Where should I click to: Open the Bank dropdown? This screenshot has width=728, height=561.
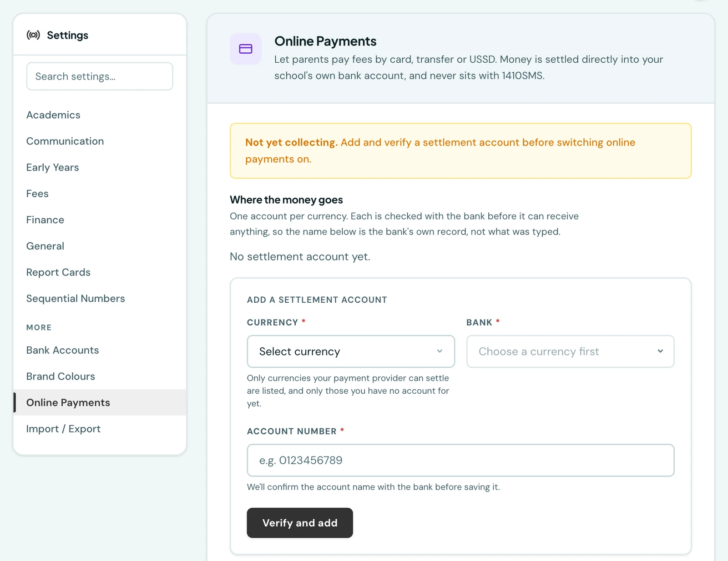click(x=570, y=351)
